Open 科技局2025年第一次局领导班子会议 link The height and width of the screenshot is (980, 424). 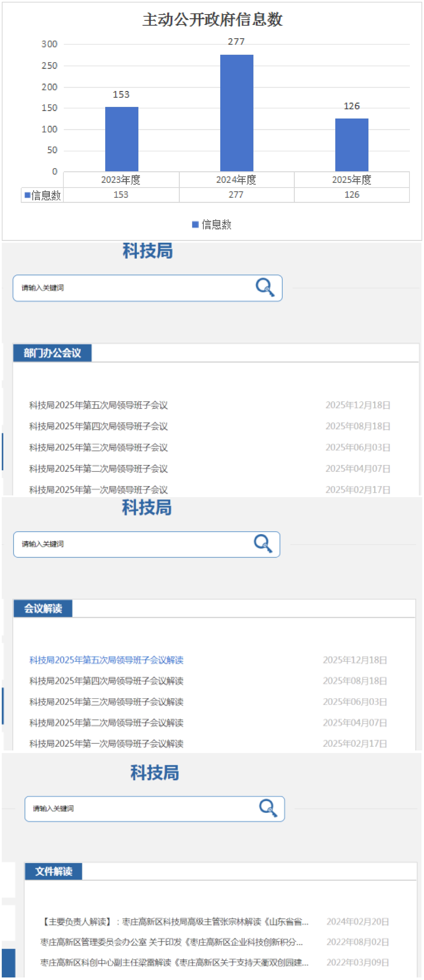pos(98,490)
